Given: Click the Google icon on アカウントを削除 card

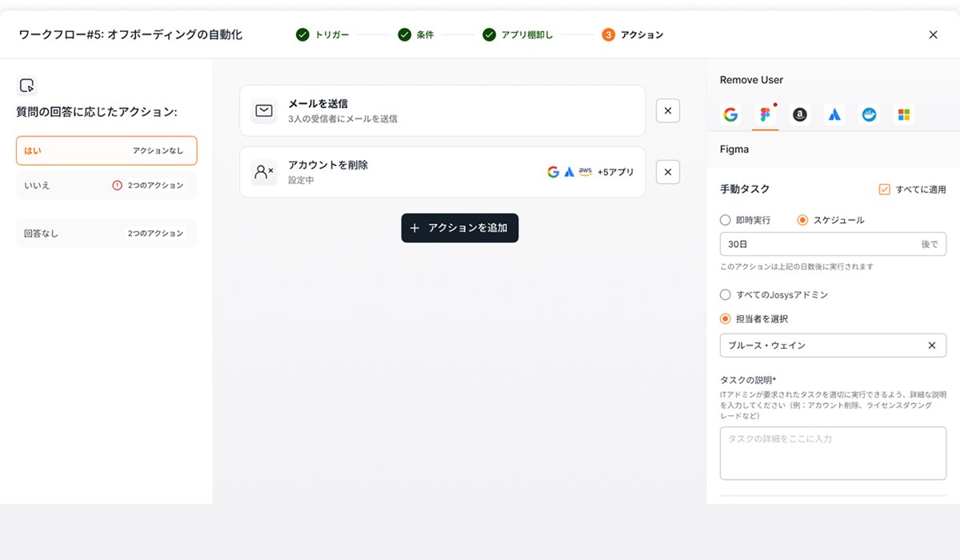Looking at the screenshot, I should coord(553,171).
